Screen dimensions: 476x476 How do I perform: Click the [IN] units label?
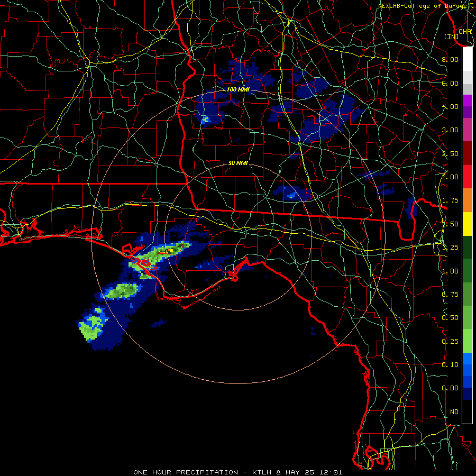[x=451, y=36]
